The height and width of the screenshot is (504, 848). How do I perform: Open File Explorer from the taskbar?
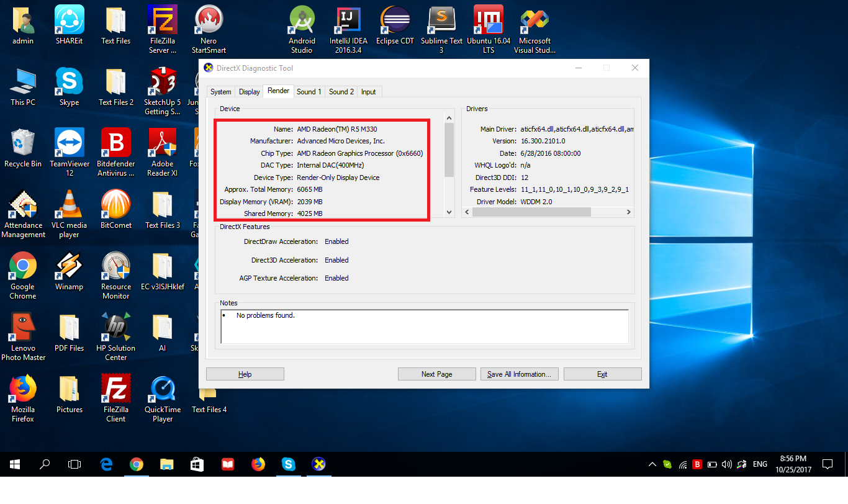[x=166, y=464]
